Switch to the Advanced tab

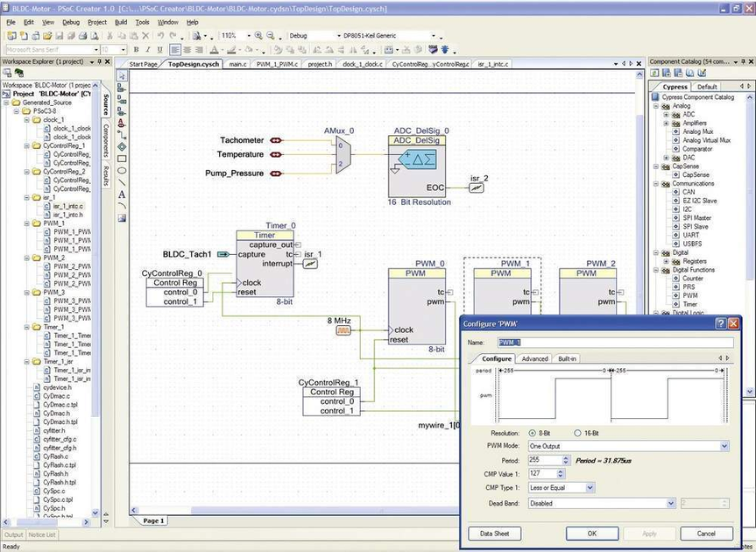click(x=533, y=358)
